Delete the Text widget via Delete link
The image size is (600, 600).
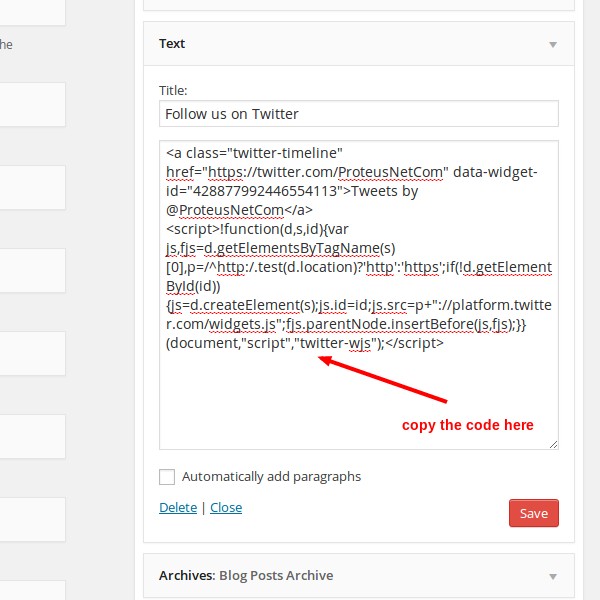178,507
